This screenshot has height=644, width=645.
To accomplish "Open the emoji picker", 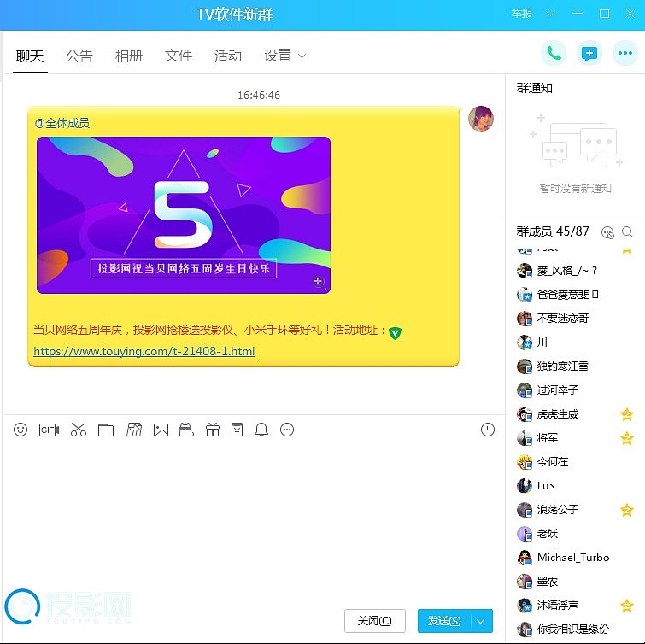I will pyautogui.click(x=21, y=430).
